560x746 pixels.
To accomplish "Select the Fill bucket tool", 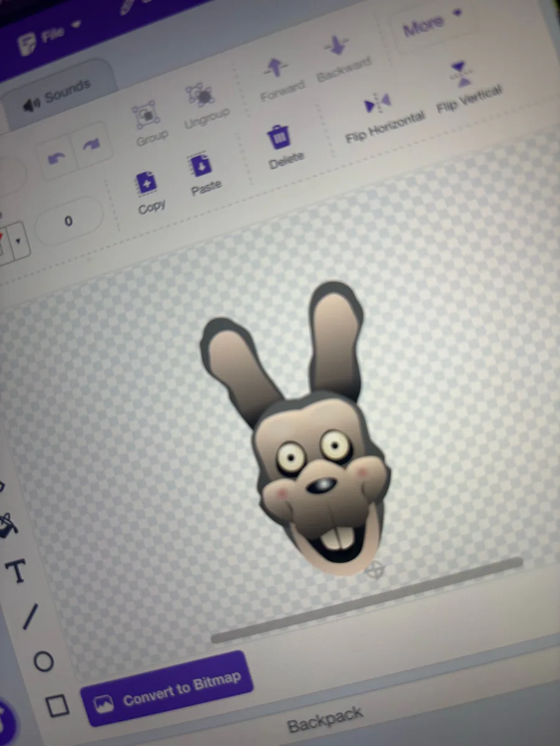I will click(x=7, y=526).
